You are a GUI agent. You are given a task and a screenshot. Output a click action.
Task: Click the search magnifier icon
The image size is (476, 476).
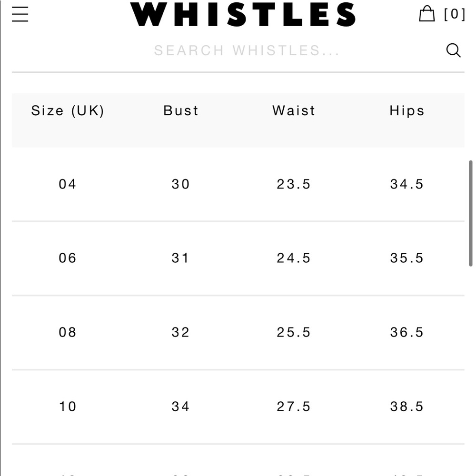[453, 50]
